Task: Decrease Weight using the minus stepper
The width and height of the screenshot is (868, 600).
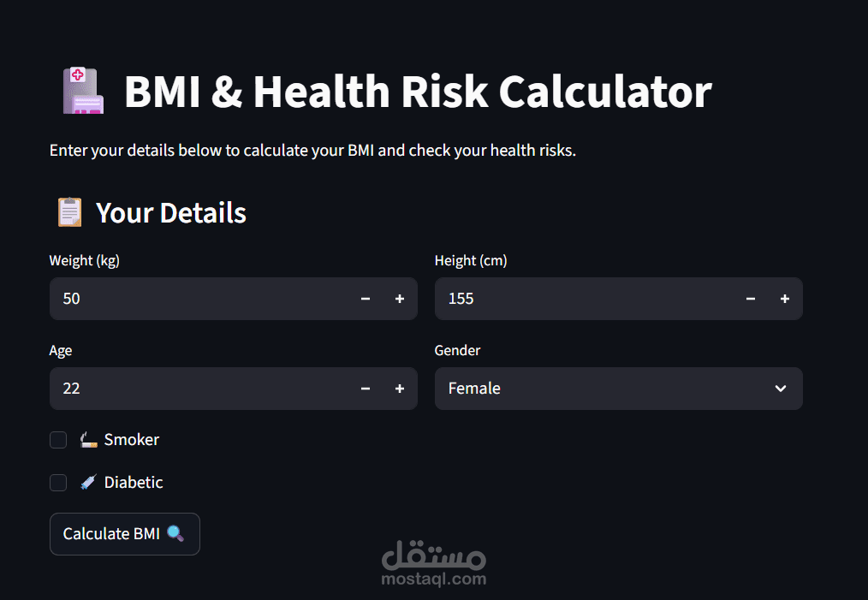Action: [x=366, y=299]
